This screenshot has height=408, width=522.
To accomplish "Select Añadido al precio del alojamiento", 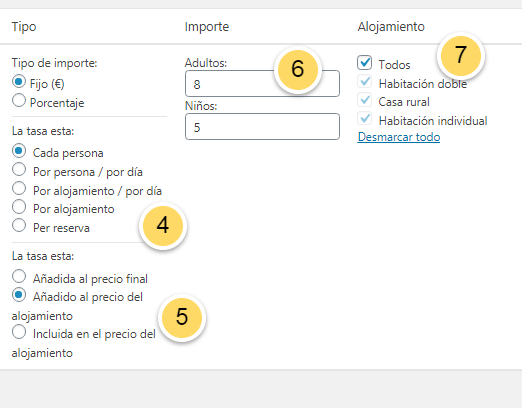I will coord(19,295).
